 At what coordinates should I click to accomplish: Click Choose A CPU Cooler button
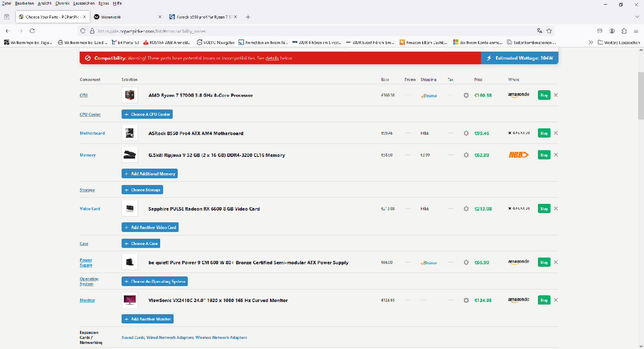[147, 114]
